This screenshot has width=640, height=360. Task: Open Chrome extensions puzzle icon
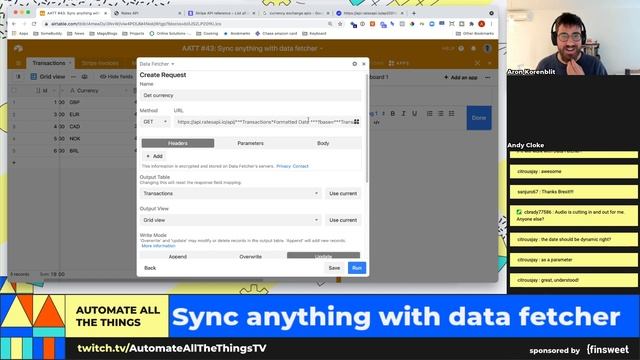pyautogui.click(x=471, y=24)
